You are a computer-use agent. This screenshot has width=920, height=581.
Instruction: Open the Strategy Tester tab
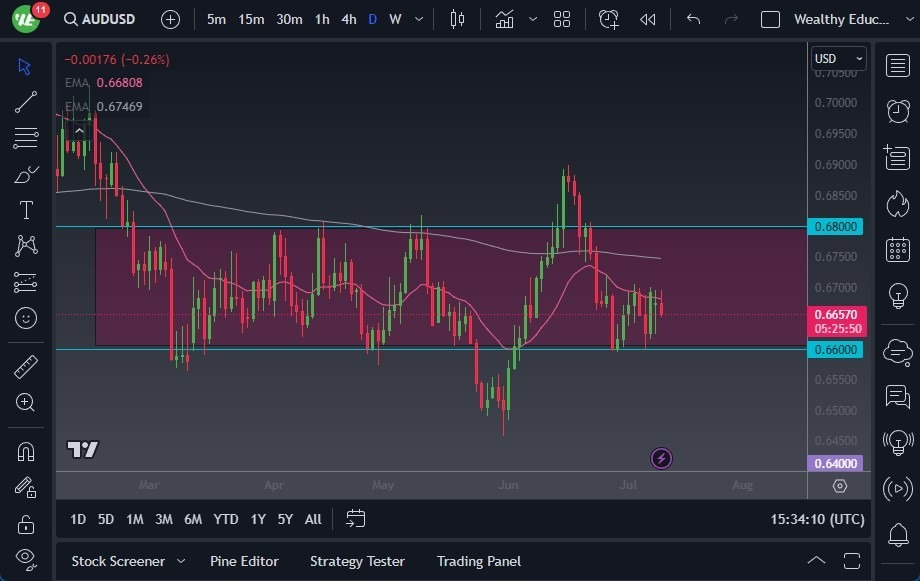pos(357,561)
